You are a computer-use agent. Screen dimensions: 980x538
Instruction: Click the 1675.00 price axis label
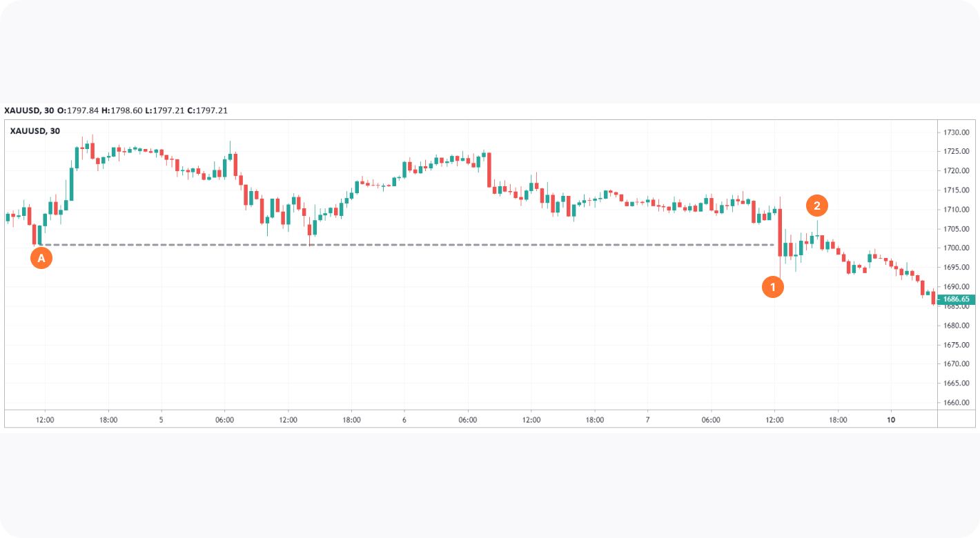(956, 345)
